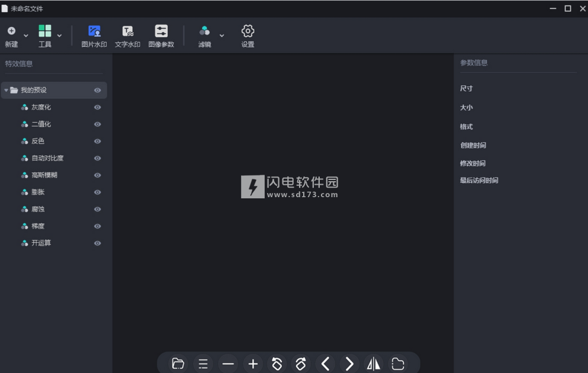Select the 二值化 preset
Image resolution: width=588 pixels, height=373 pixels.
(41, 124)
